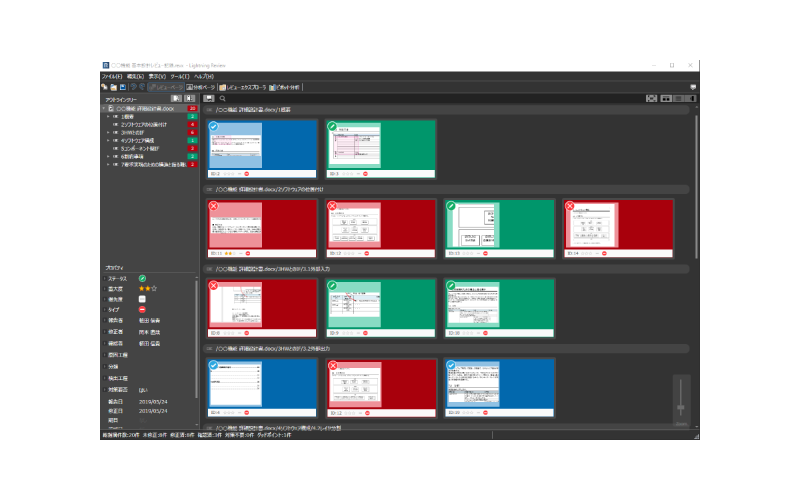Open the ヘルプ(H) menu
The image size is (800, 500).
(203, 76)
